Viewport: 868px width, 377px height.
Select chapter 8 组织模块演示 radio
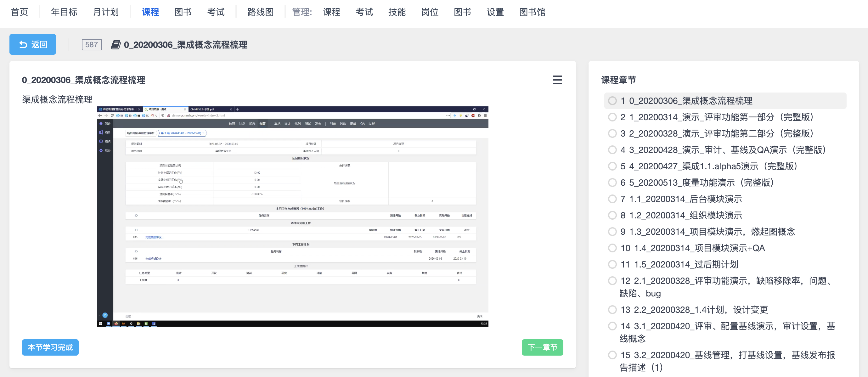pyautogui.click(x=612, y=215)
